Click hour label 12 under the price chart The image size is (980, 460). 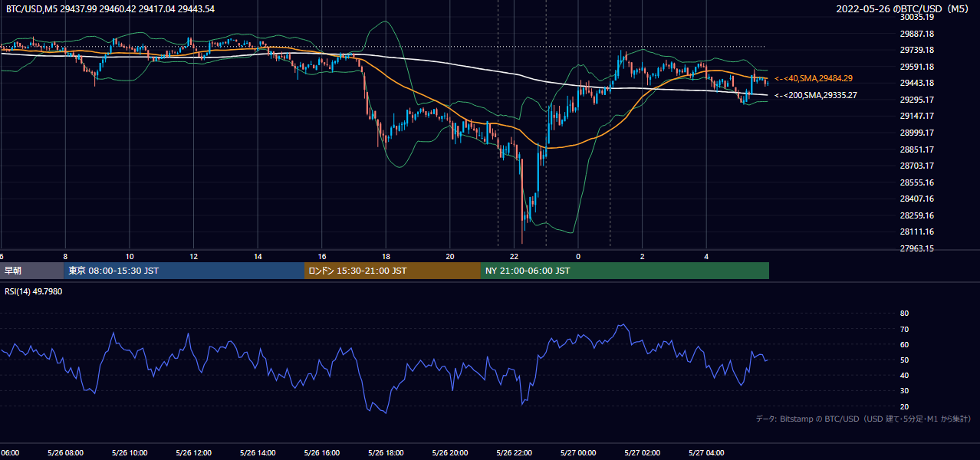point(193,257)
